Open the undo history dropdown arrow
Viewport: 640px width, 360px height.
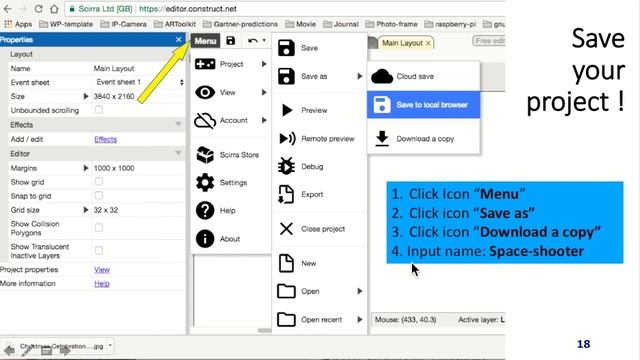[264, 40]
